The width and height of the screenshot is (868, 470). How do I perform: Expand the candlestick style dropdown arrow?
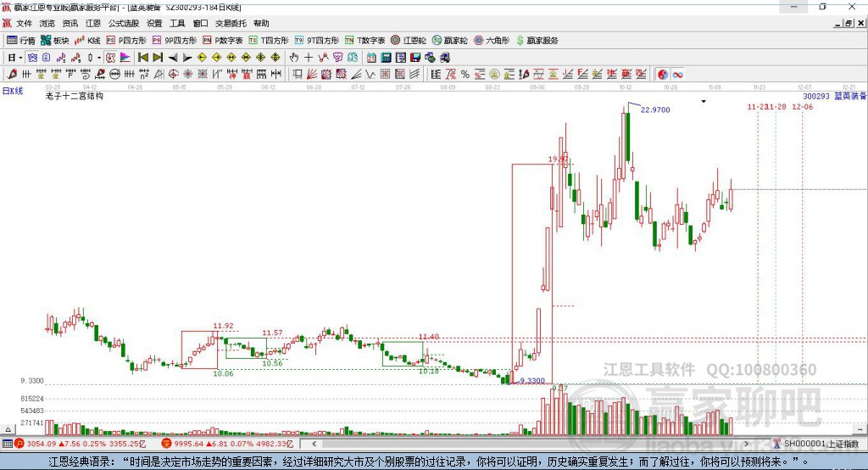click(x=99, y=58)
